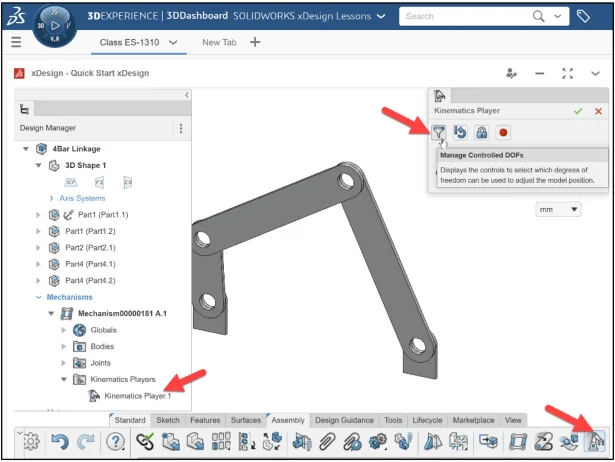Click the red record button in Kinematics Player
This screenshot has height=462, width=615.
pos(504,132)
